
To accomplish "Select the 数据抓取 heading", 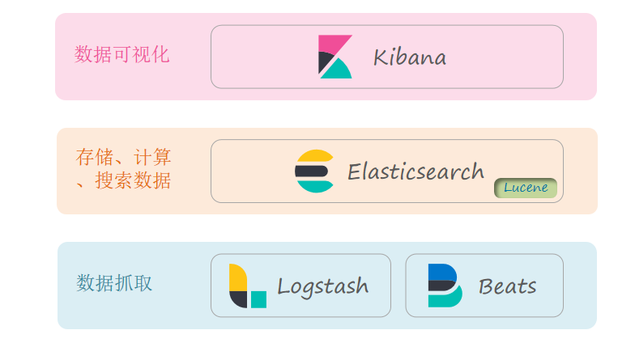I will tap(114, 283).
